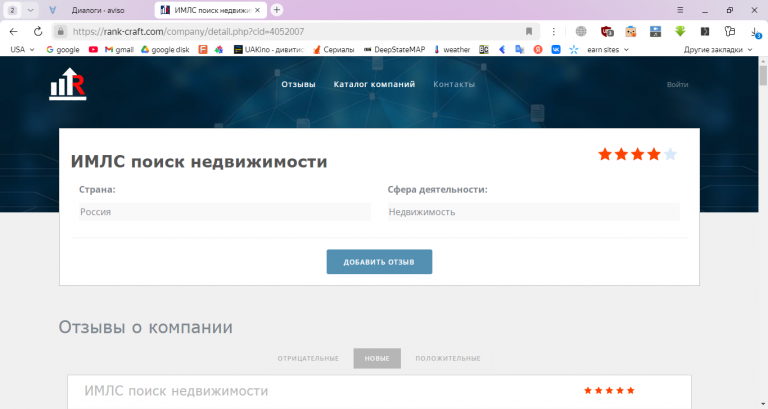Click the tab counter showing 2

click(x=13, y=10)
